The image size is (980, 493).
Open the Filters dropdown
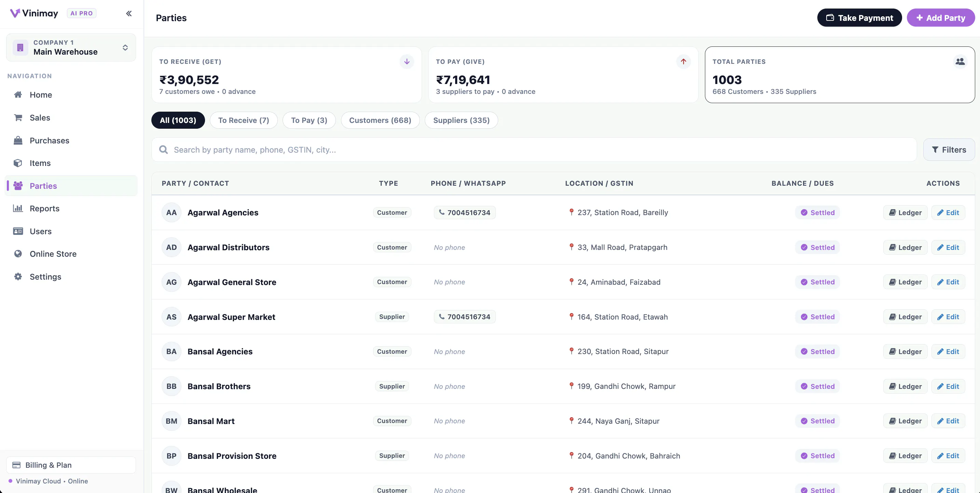click(x=949, y=150)
